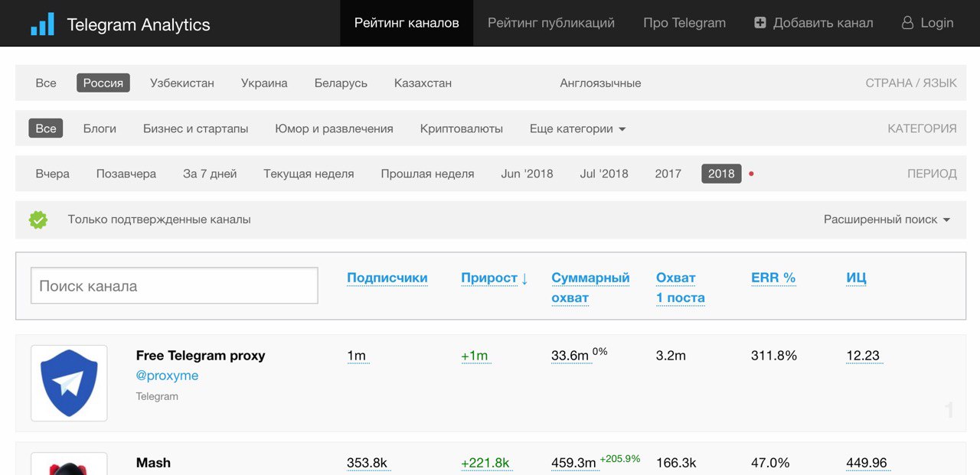This screenshot has width=980, height=475.
Task: Click the green verified badge icon
Action: tap(38, 220)
